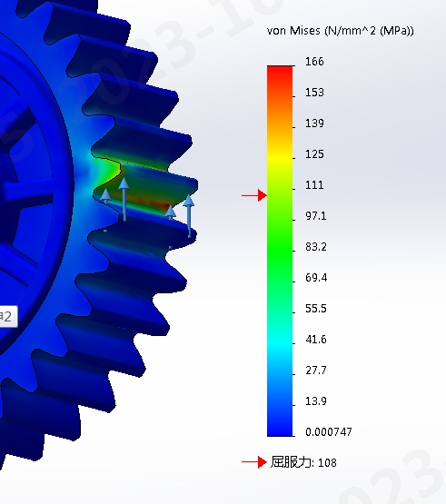Click the 13.9 legend value

(316, 400)
